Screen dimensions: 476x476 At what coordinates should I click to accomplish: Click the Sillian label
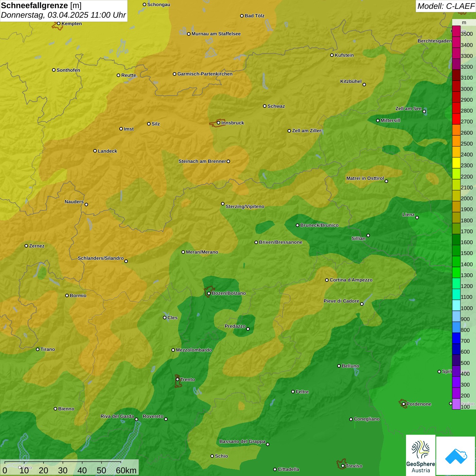pyautogui.click(x=358, y=238)
